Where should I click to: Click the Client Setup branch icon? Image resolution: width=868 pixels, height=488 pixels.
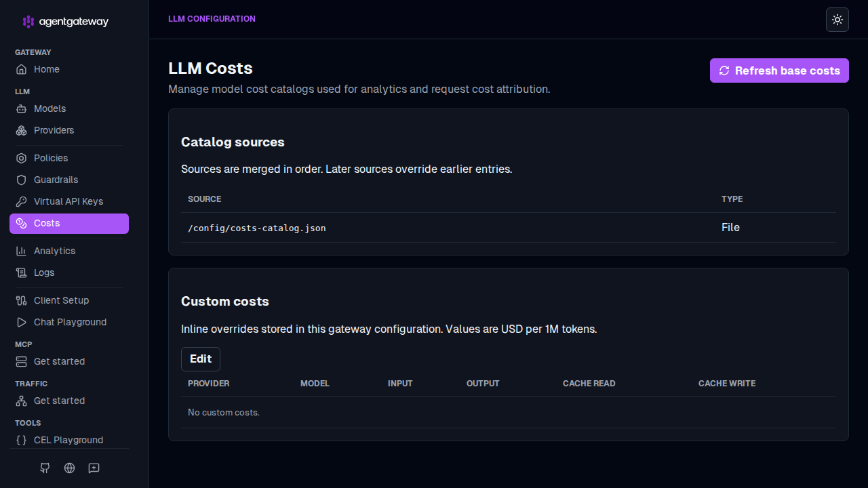[21, 300]
